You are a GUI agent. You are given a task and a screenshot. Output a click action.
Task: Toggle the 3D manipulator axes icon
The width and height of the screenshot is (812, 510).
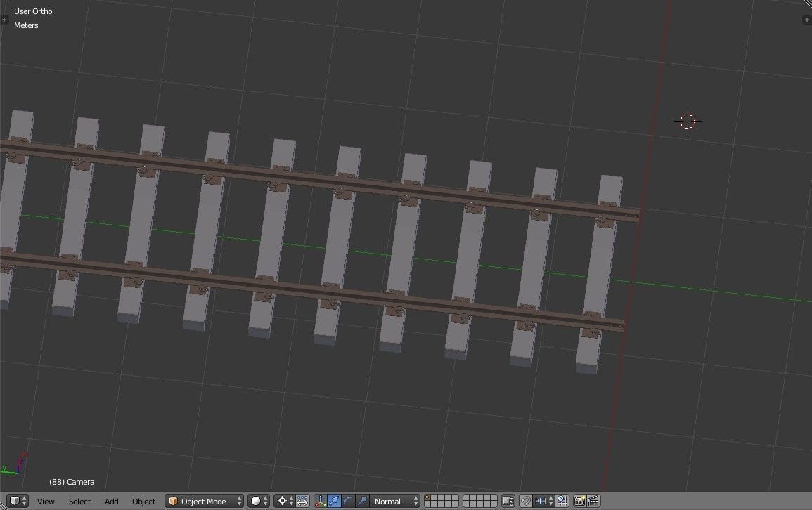pyautogui.click(x=320, y=501)
